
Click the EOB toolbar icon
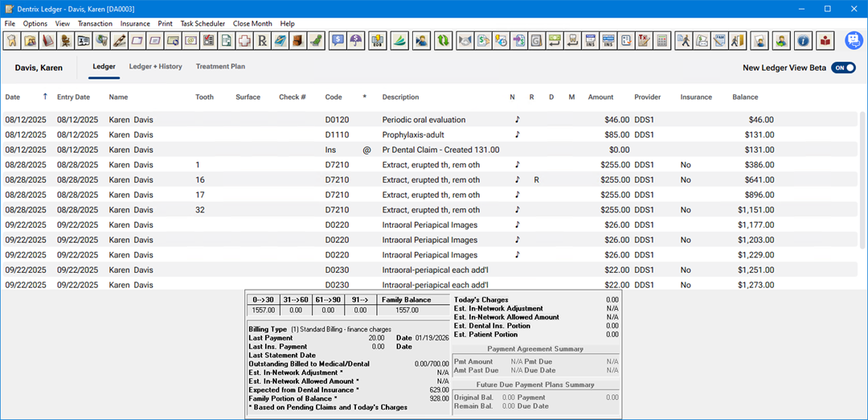point(378,40)
